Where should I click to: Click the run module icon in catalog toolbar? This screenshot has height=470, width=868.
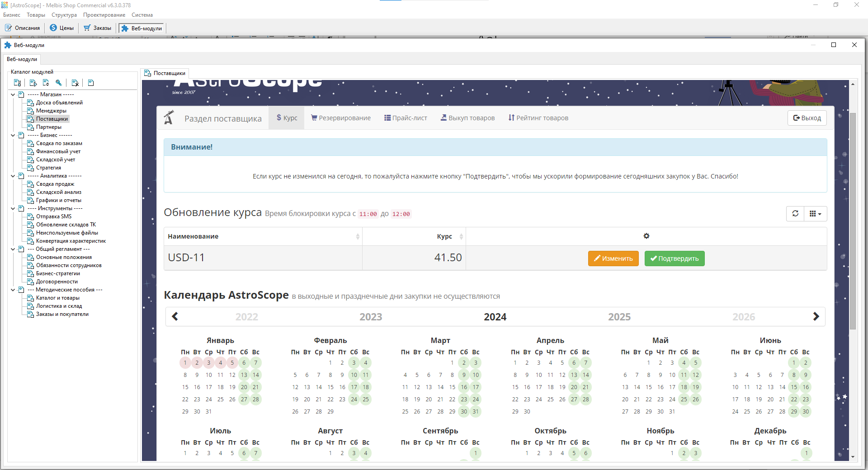pos(33,83)
